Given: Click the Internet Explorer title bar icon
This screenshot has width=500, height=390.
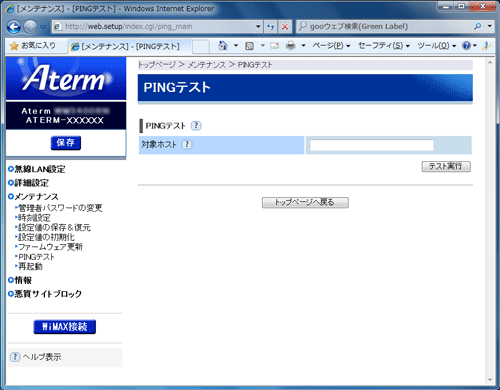Looking at the screenshot, I should tap(10, 9).
